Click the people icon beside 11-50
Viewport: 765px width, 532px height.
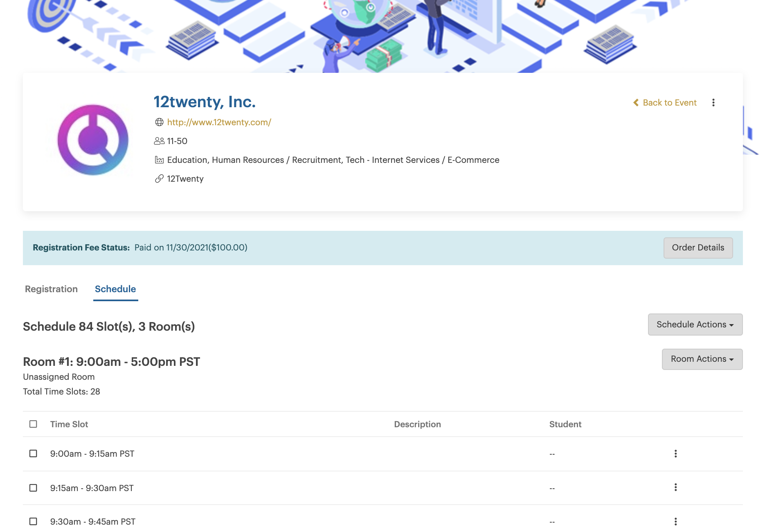159,141
